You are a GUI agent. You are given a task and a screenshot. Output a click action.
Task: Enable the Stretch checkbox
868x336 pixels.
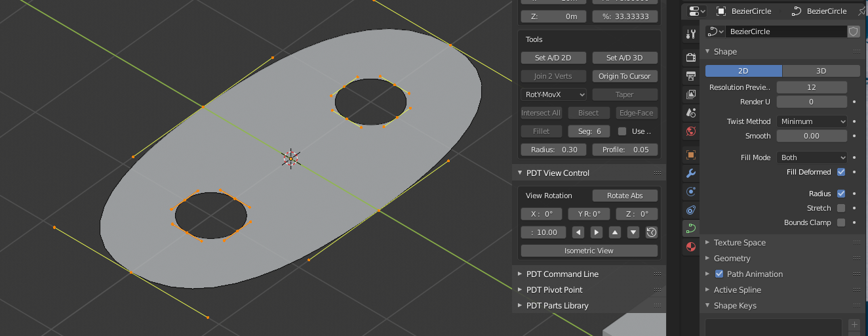841,208
